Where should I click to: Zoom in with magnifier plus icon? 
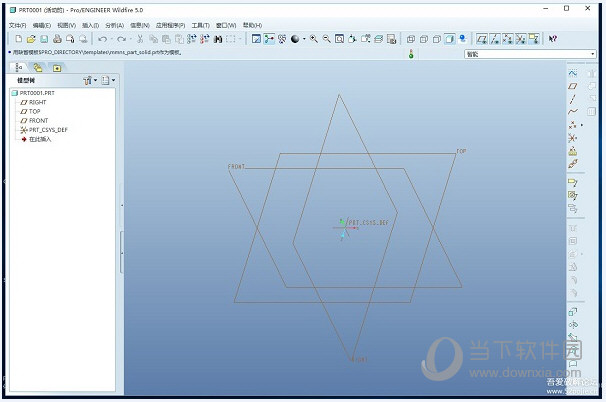(x=314, y=39)
